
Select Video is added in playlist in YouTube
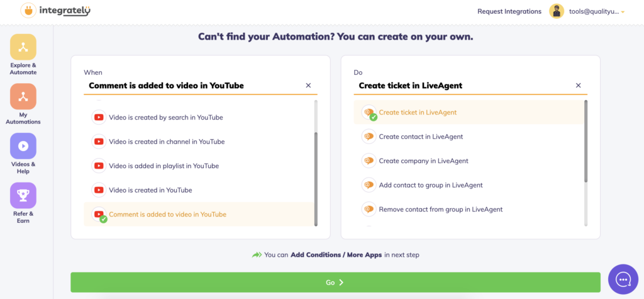[x=164, y=166]
